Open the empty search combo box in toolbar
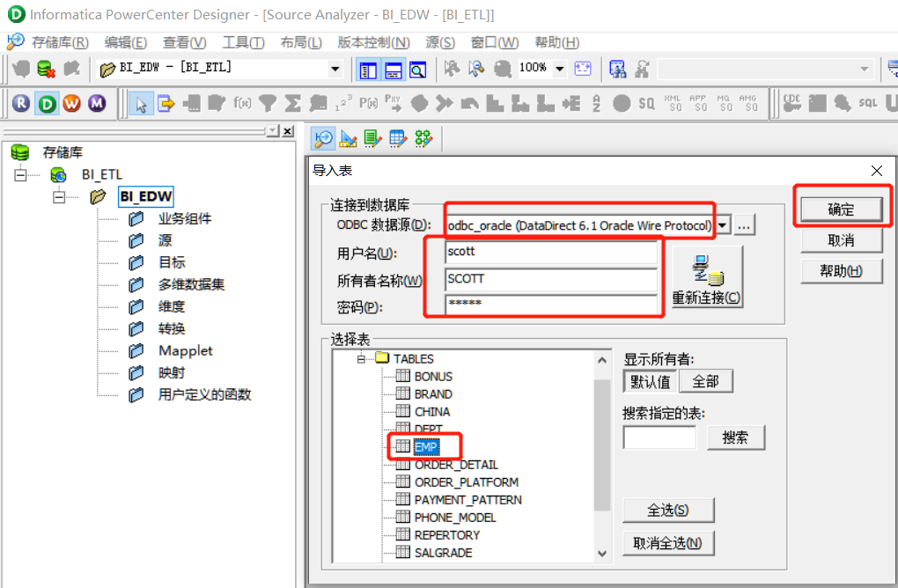 click(x=766, y=70)
